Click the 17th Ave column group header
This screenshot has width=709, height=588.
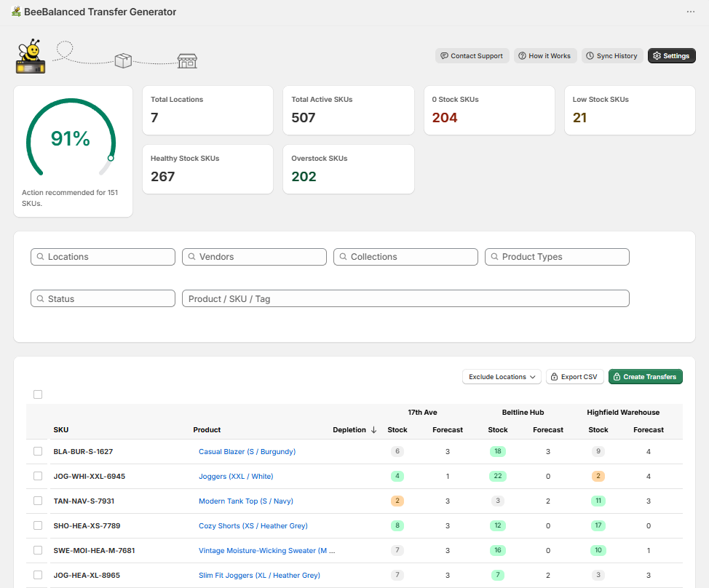[x=422, y=412]
